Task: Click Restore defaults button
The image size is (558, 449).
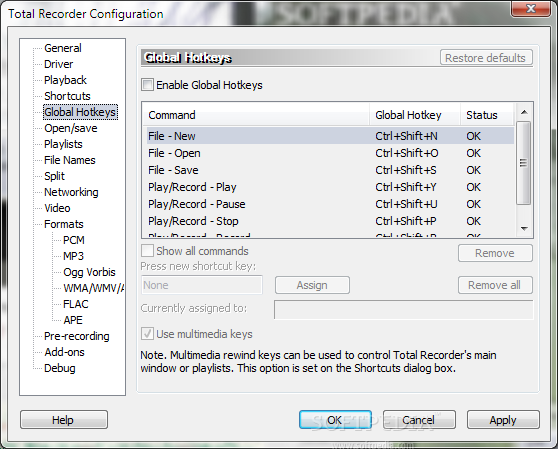Action: pyautogui.click(x=486, y=58)
